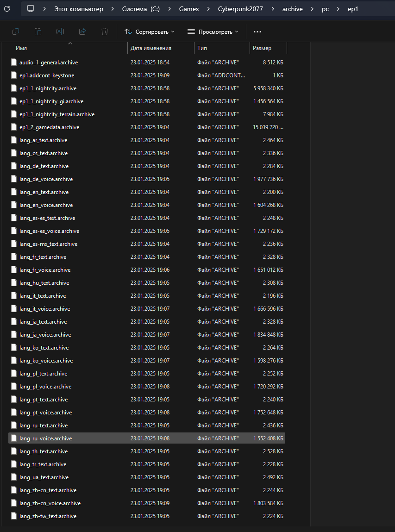
Task: Click the Rename icon in the toolbar
Action: [60, 31]
